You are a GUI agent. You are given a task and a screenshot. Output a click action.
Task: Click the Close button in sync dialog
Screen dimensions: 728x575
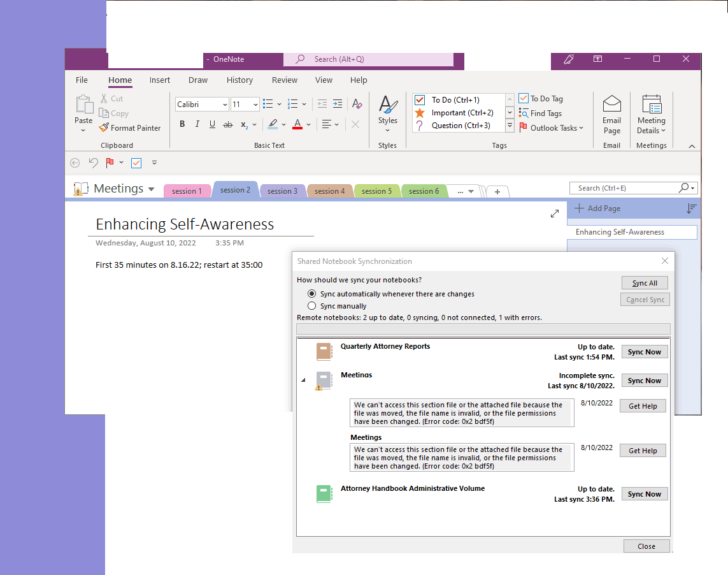(x=646, y=546)
